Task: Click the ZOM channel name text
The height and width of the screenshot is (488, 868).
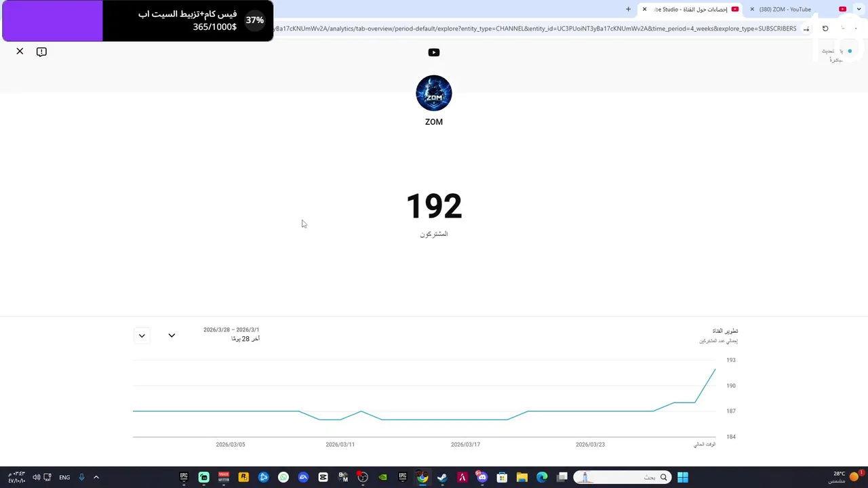Action: [434, 122]
